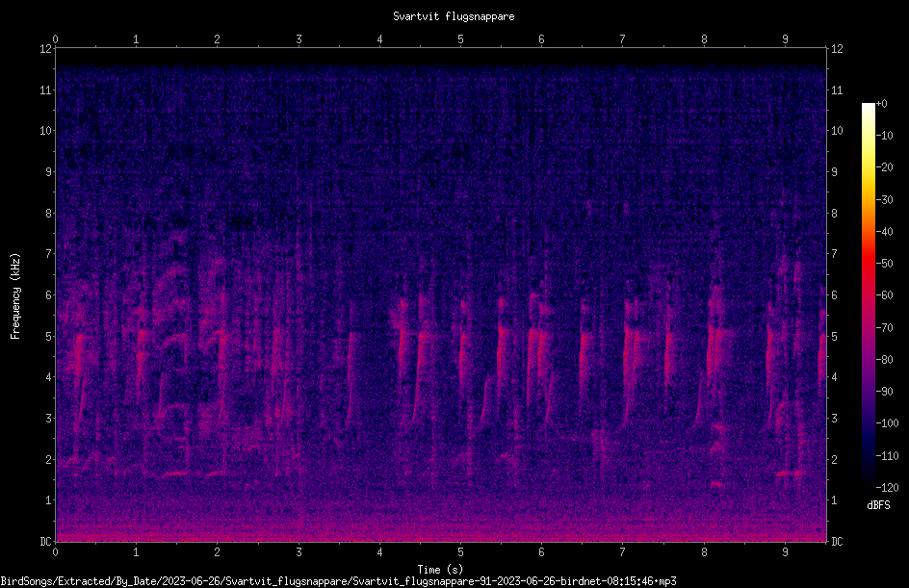909x588 pixels.
Task: Click the '-50' colorbar label
Action: point(885,264)
